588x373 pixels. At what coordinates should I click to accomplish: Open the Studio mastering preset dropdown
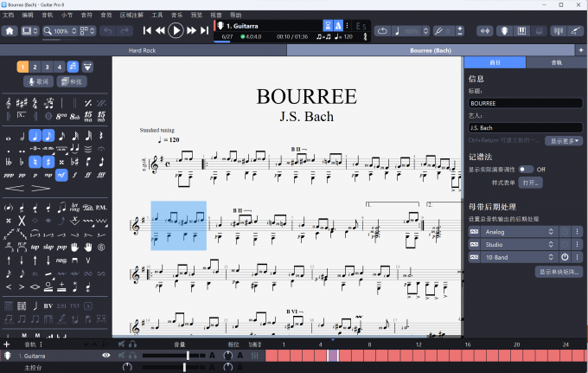pyautogui.click(x=518, y=245)
